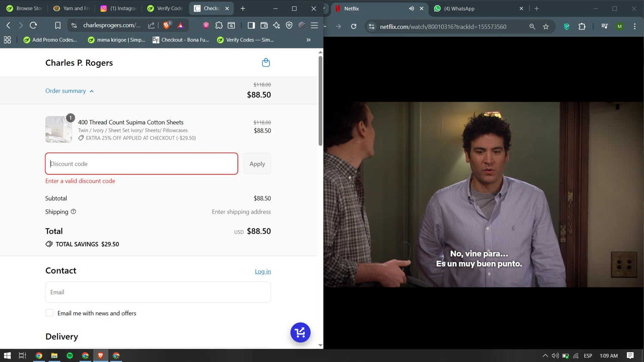The image size is (644, 362).
Task: Switch to the Yarn and Fr tab
Action: [71, 9]
